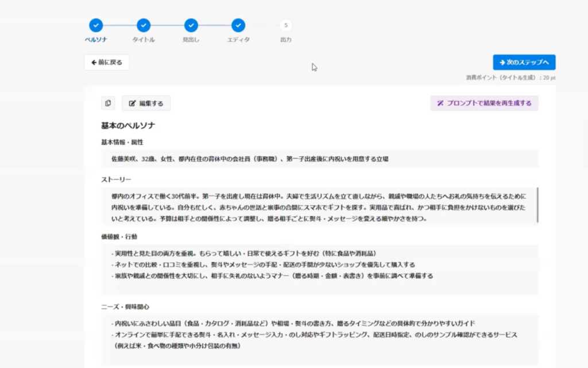
Task: Select the 見出し step label
Action: click(x=191, y=40)
